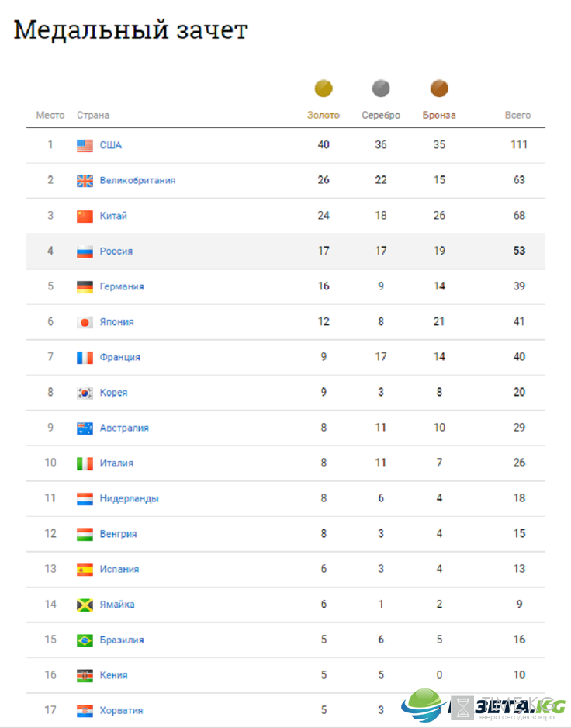Screen dimensions: 571x728
Task: Click the Japan flag icon
Action: [x=85, y=322]
